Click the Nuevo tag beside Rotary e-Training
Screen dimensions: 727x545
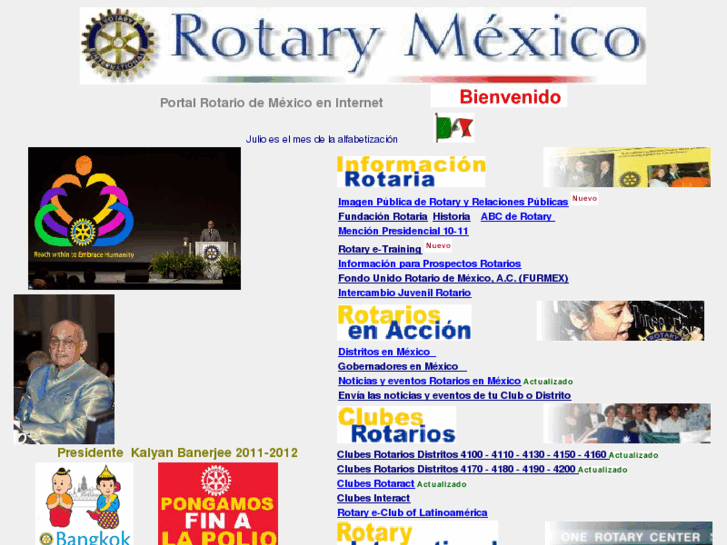click(x=438, y=245)
